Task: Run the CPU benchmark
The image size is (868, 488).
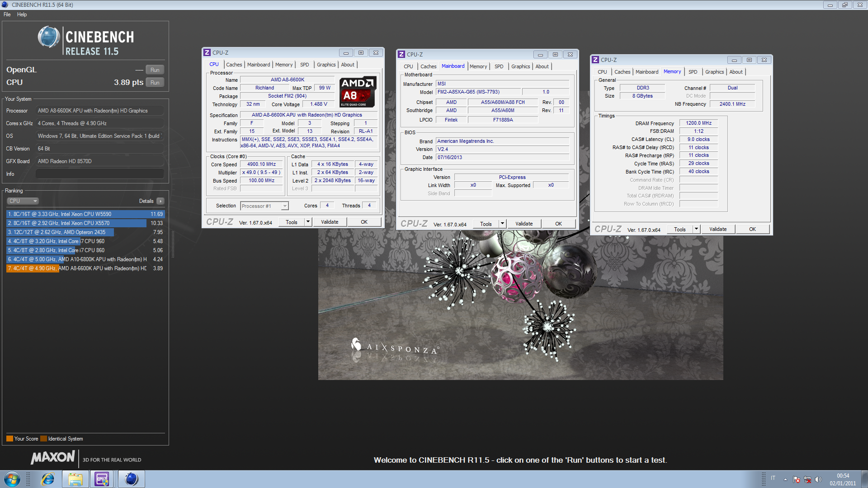Action: point(155,83)
